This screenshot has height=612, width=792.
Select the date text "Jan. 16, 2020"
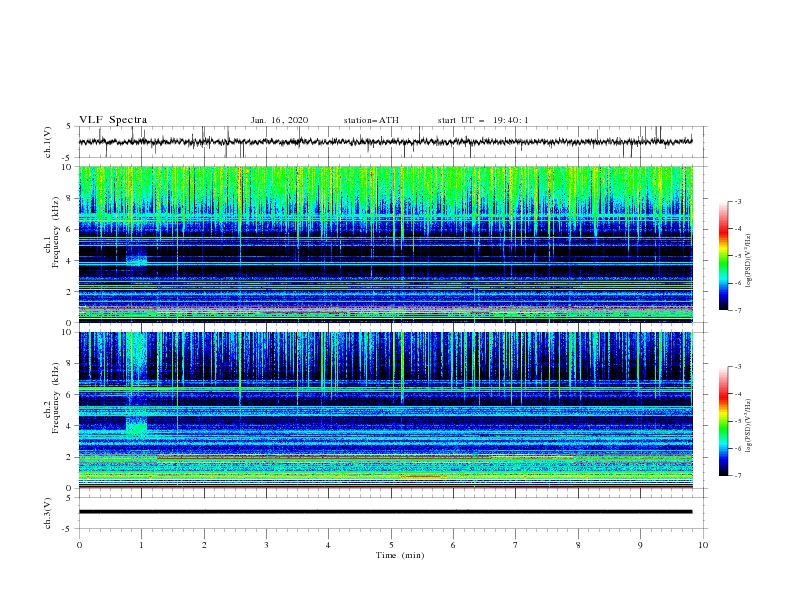[x=279, y=120]
